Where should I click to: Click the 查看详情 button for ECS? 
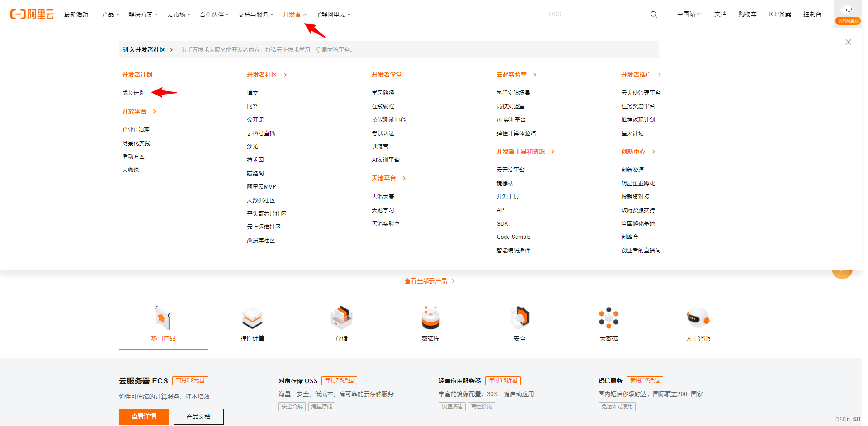click(x=144, y=417)
